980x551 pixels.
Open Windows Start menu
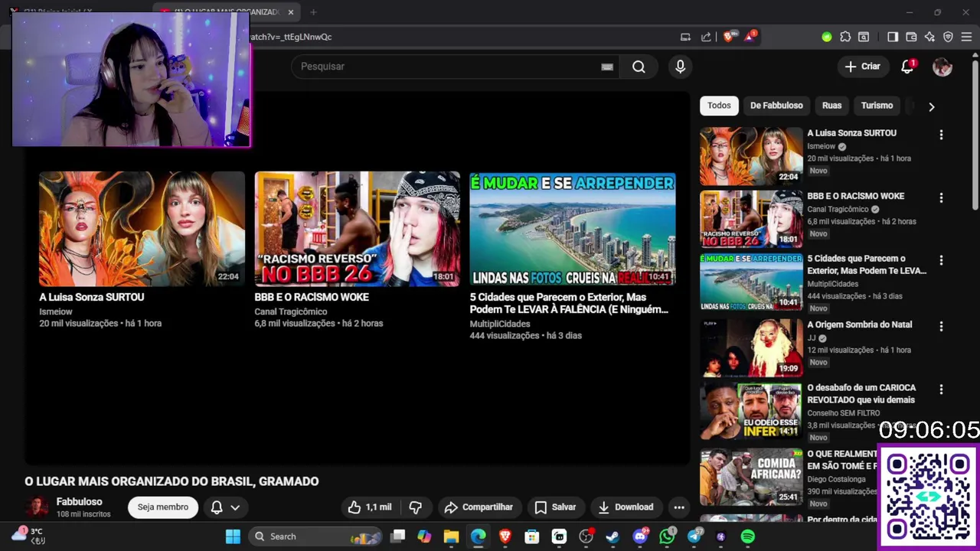point(233,536)
